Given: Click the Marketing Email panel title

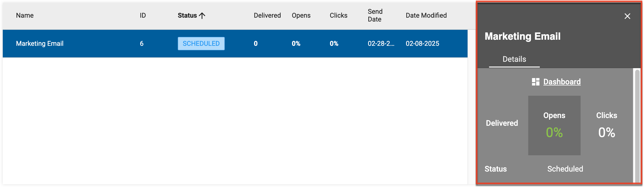Looking at the screenshot, I should coord(522,36).
